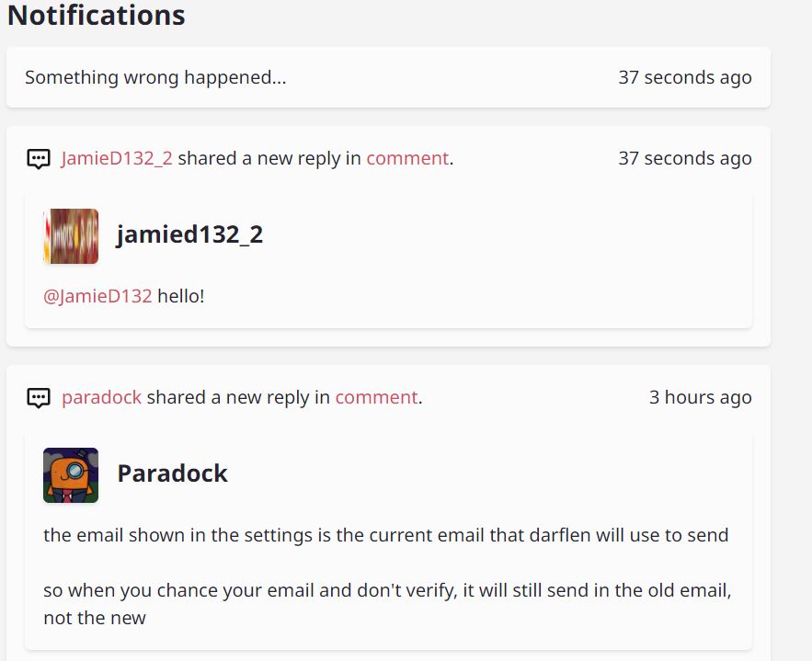Open JamieD132_2 profile link
Screen dimensions: 812x661
[x=117, y=158]
